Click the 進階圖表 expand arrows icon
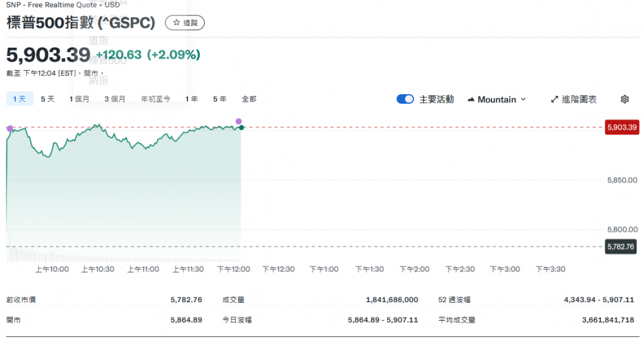644x342 pixels. pyautogui.click(x=555, y=99)
